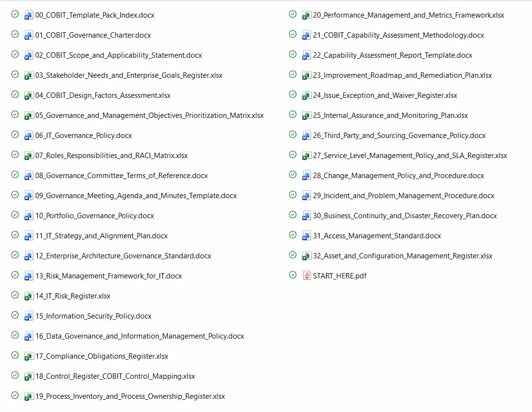Click sync status checkmark for 09_Governance_Meeting_Agenda_and_Minutes_Template.docx

[15, 194]
